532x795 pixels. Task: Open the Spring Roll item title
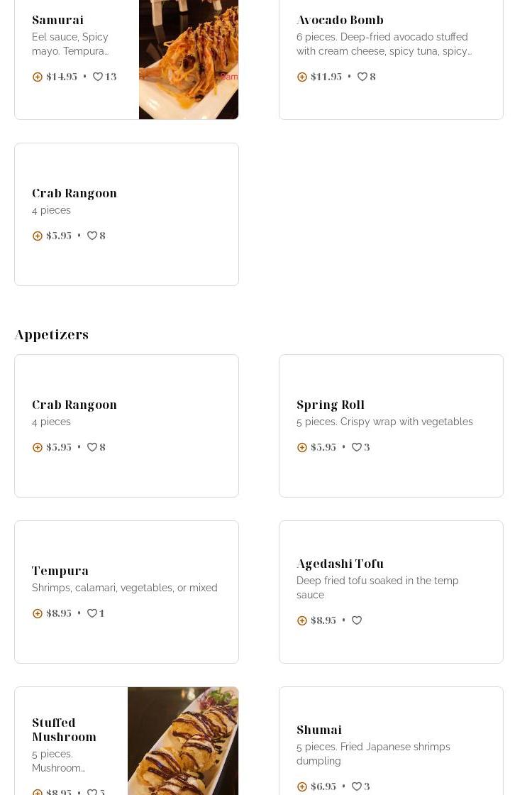coord(331,405)
